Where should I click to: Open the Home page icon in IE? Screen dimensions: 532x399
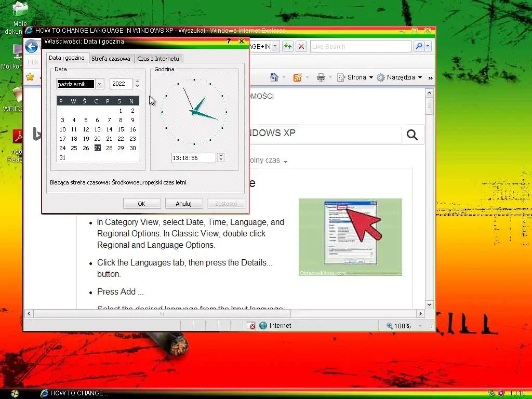pos(274,77)
